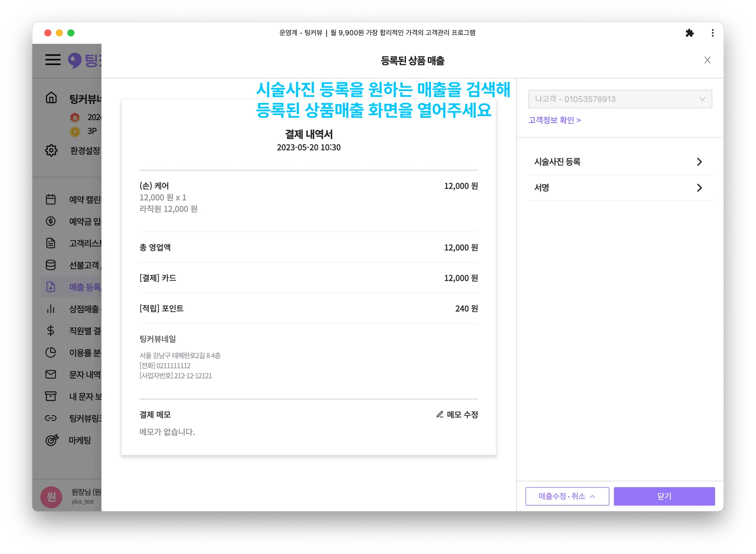Click the browser extensions puzzle icon
756x554 pixels.
pyautogui.click(x=690, y=33)
